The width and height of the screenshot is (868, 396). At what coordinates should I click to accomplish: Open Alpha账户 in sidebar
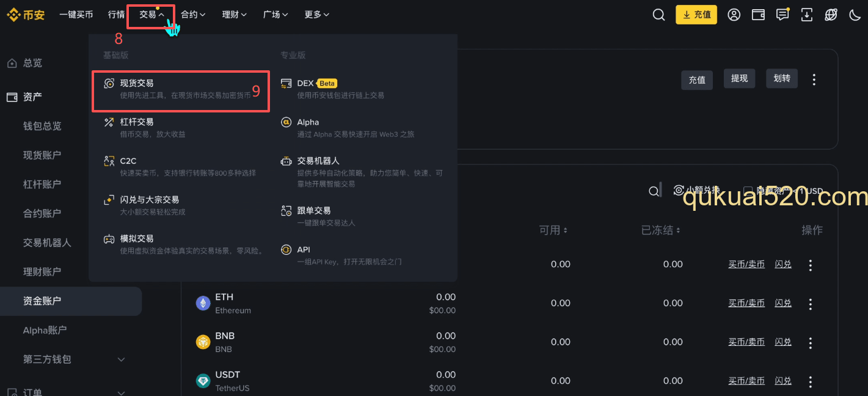click(x=45, y=330)
